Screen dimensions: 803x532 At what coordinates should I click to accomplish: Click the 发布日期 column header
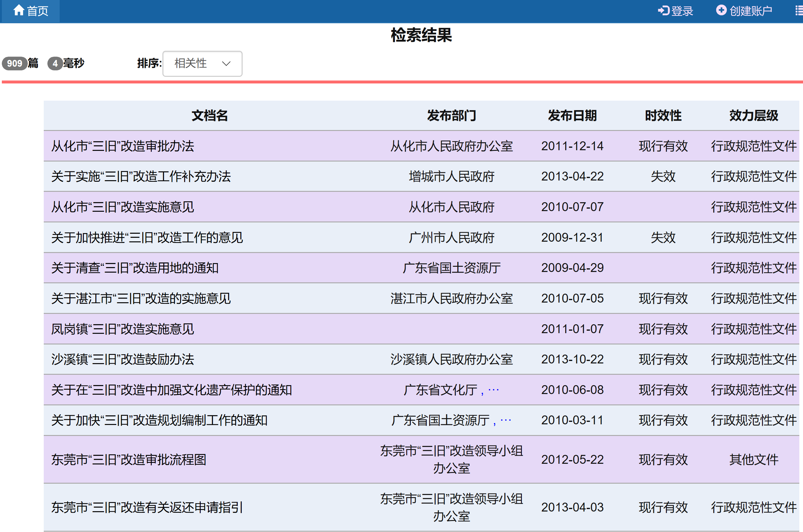click(x=572, y=116)
